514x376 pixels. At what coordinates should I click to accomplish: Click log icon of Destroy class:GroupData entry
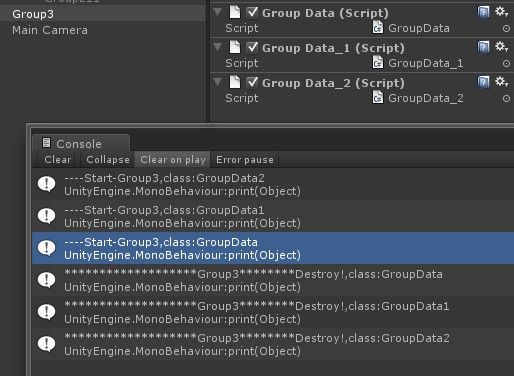[x=46, y=280]
